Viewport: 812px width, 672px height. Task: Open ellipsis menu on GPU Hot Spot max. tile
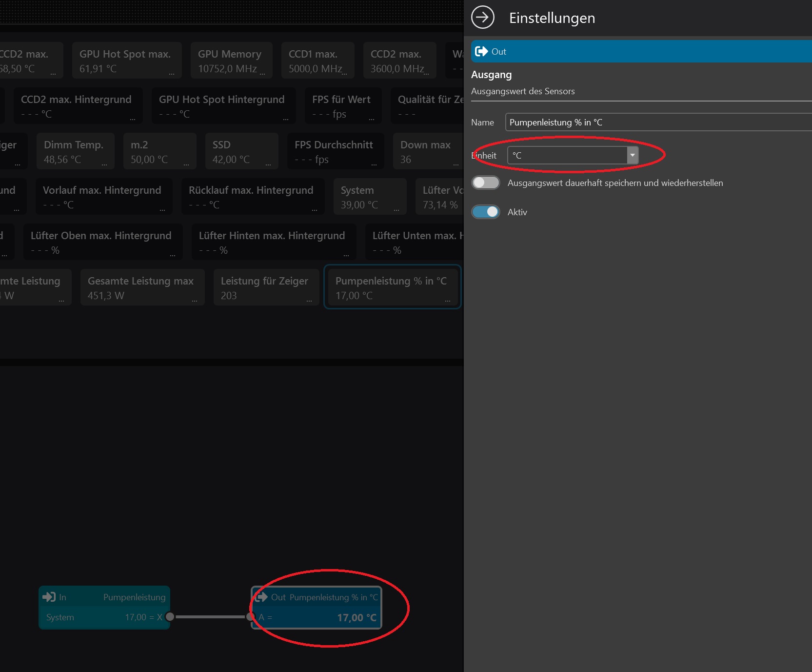pyautogui.click(x=172, y=74)
